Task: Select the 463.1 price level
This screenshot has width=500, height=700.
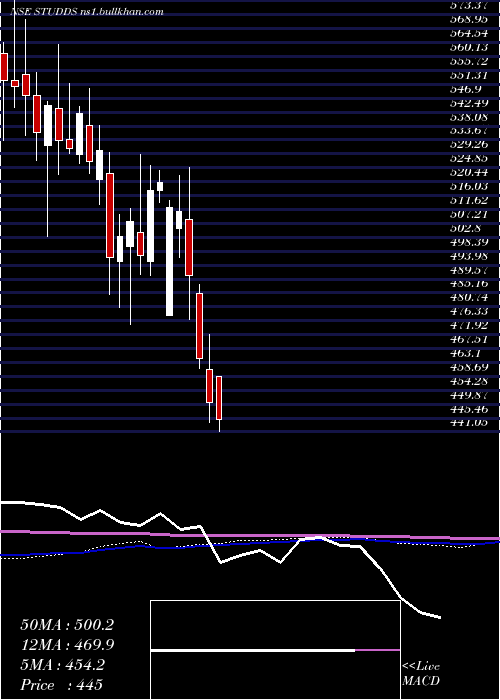Action: (x=466, y=353)
